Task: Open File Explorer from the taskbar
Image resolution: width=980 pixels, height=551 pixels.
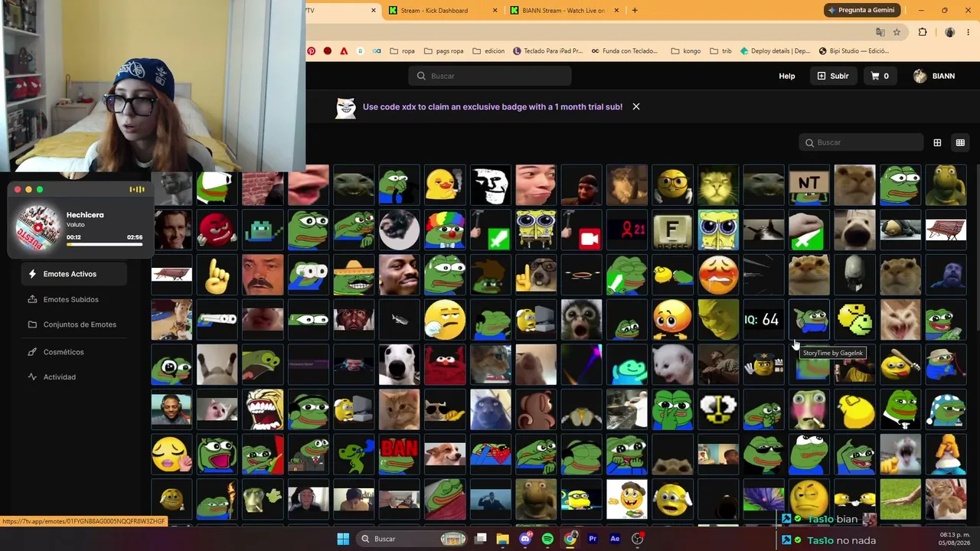Action: (502, 539)
